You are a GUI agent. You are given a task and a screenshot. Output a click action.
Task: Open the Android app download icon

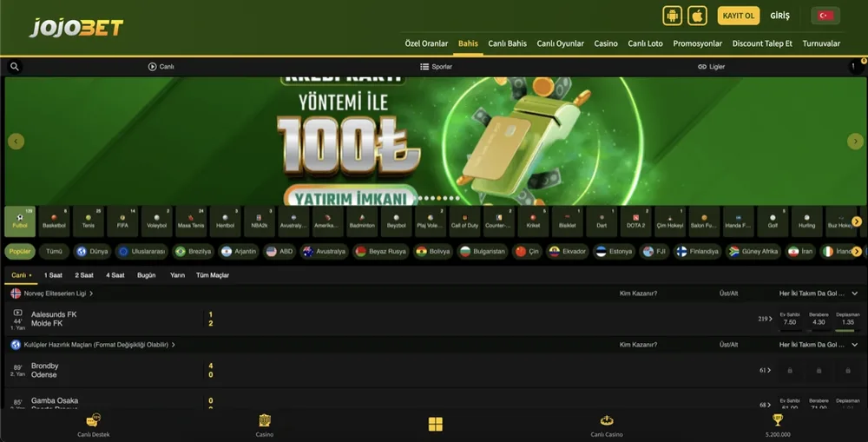pos(672,16)
